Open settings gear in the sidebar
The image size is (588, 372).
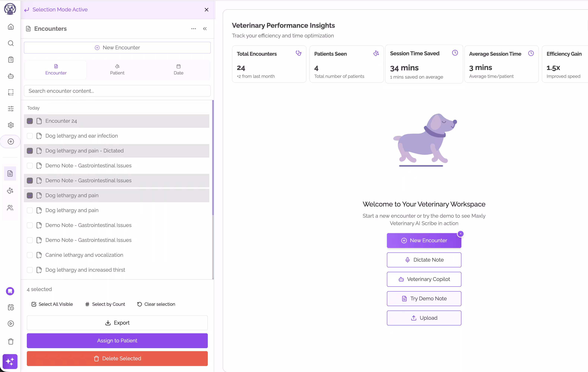tap(11, 125)
